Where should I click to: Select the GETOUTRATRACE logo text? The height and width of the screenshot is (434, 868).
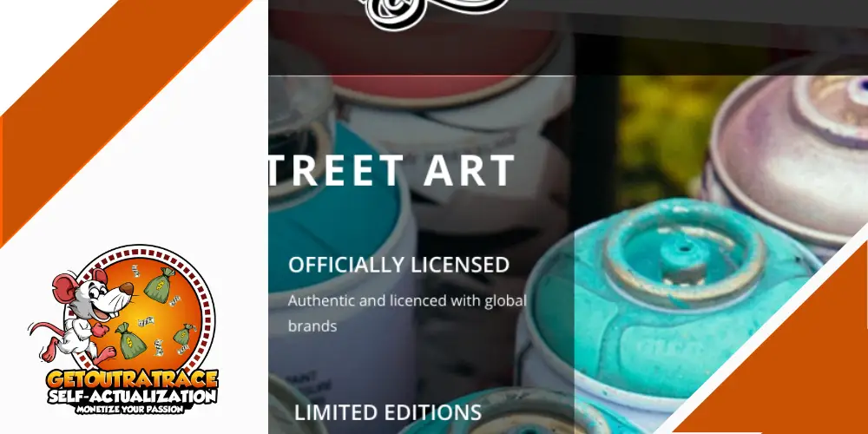pos(132,379)
